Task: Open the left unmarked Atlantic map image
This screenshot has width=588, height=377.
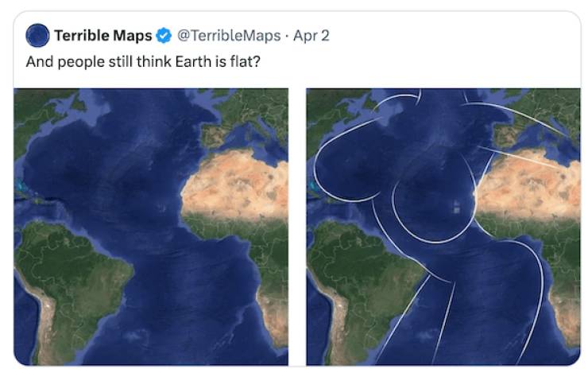Action: [151, 227]
